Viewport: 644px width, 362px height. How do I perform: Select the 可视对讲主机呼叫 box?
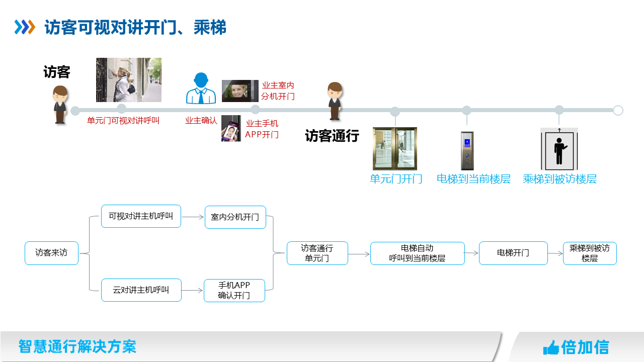tap(141, 216)
